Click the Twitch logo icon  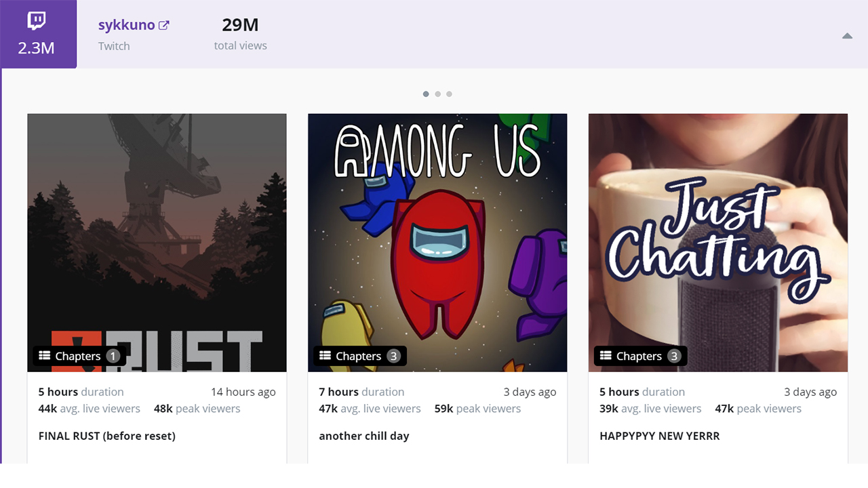(37, 21)
